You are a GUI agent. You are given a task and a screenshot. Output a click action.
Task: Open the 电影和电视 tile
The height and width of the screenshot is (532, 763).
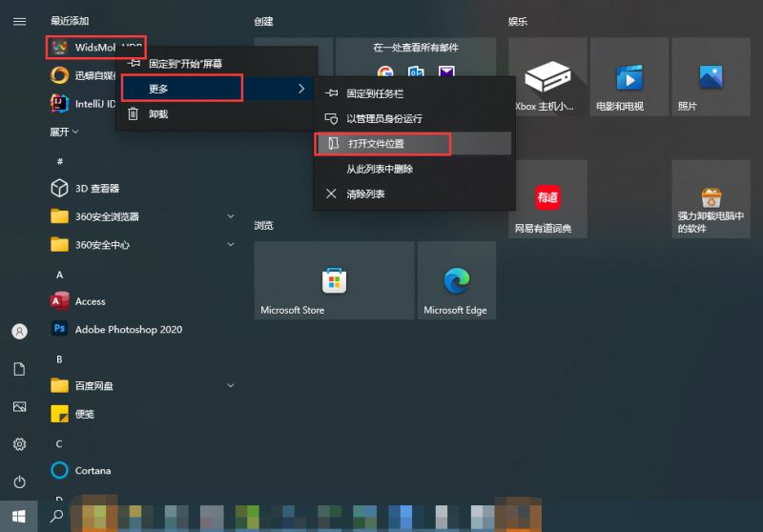click(x=629, y=77)
